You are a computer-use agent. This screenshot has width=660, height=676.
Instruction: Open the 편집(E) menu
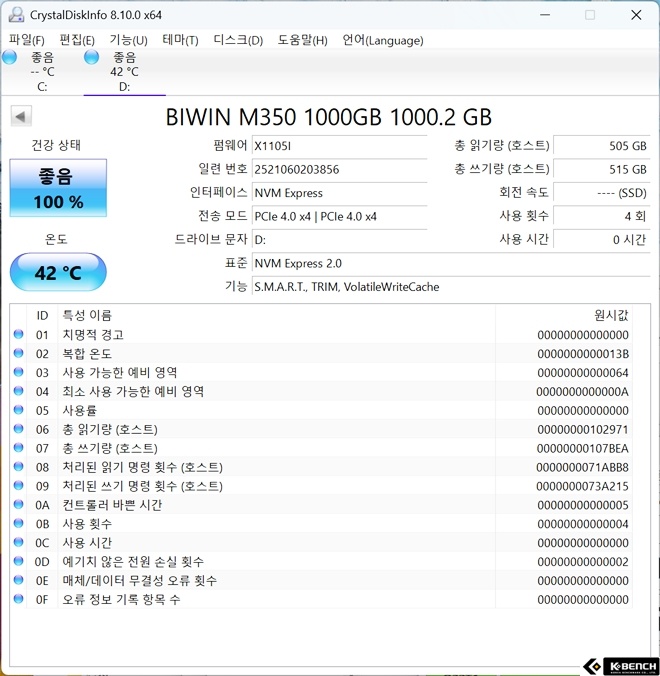point(77,40)
